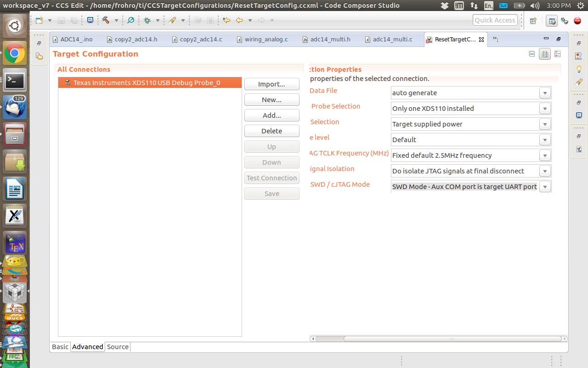Viewport: 588px width, 368px height.
Task: Open Console monitor icon in right trim
Action: (579, 115)
